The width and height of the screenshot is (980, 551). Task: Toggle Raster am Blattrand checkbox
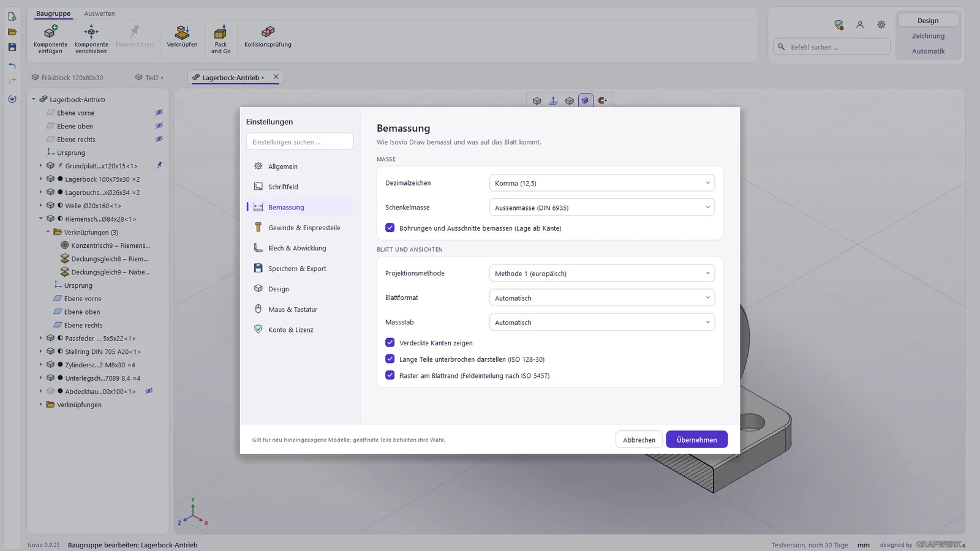pos(390,375)
